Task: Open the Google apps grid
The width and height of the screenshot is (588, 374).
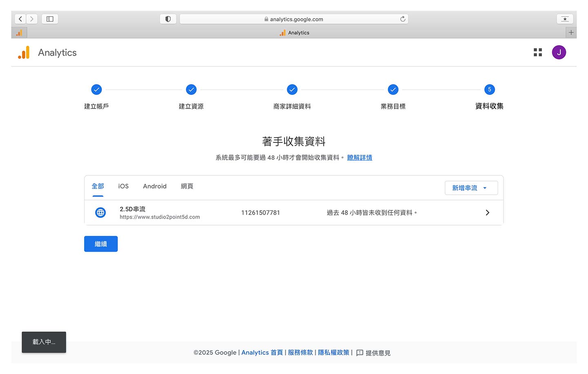Action: point(538,52)
